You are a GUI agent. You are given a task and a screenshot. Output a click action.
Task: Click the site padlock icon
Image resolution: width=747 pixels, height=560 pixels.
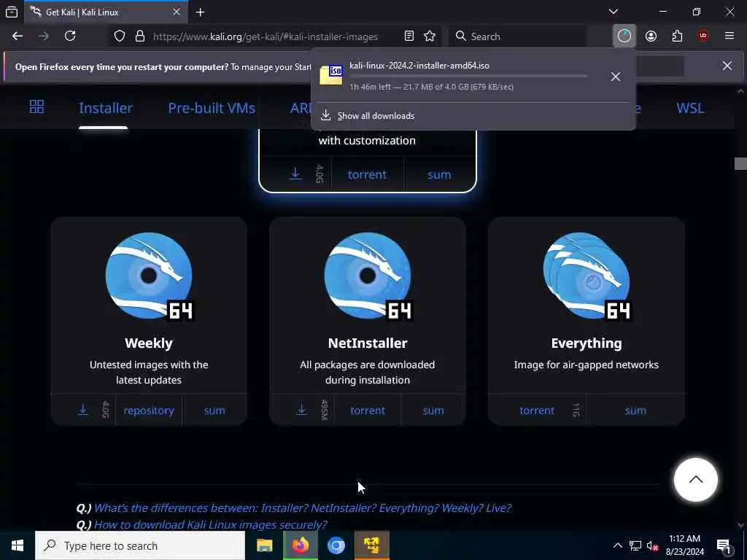pos(139,36)
